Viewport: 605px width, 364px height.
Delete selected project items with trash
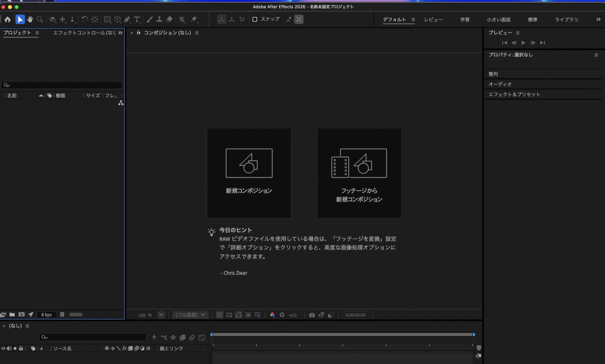(62, 314)
